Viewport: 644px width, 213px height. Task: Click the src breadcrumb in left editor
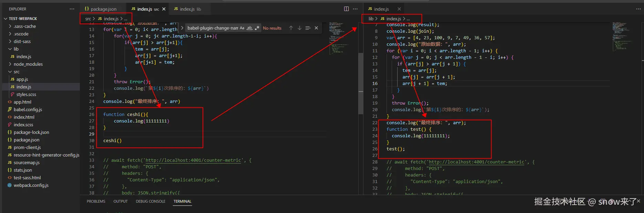click(x=88, y=19)
